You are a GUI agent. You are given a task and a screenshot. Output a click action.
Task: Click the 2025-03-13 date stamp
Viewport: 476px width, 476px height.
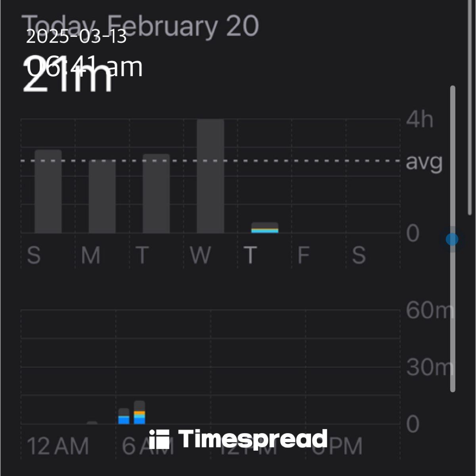pos(76,37)
